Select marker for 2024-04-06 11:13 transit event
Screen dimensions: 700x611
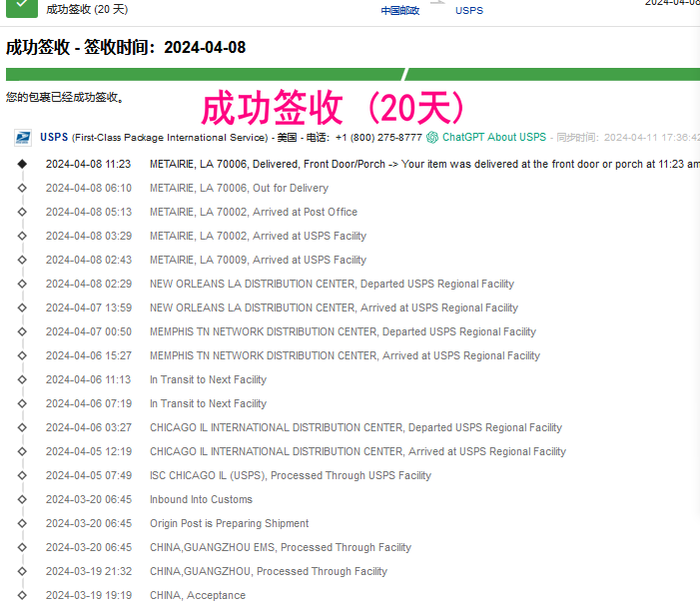pyautogui.click(x=22, y=379)
